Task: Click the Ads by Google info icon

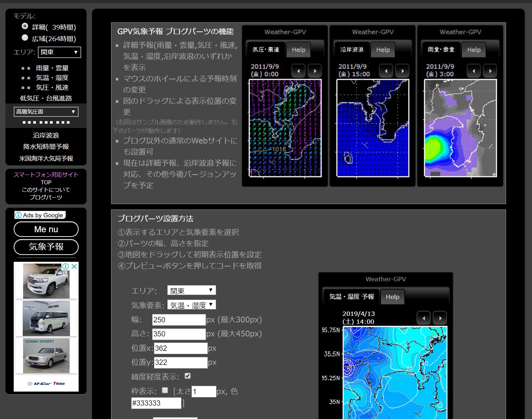Action: point(18,215)
